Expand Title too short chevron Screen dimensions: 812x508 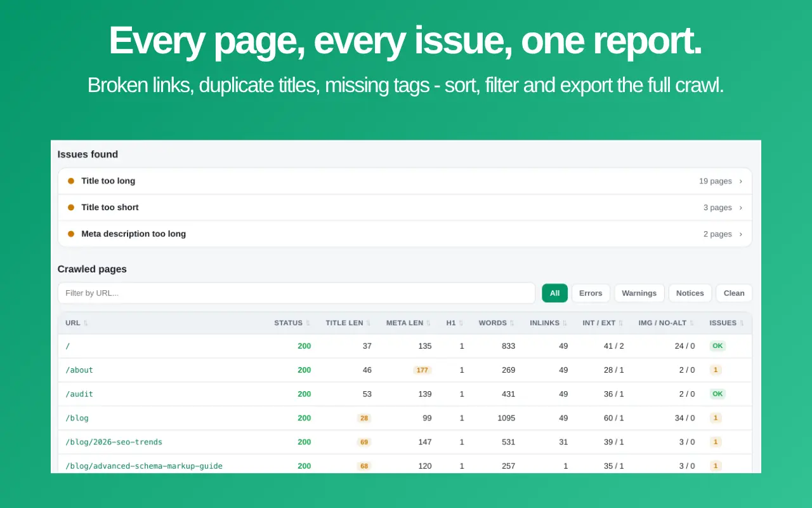[740, 208]
